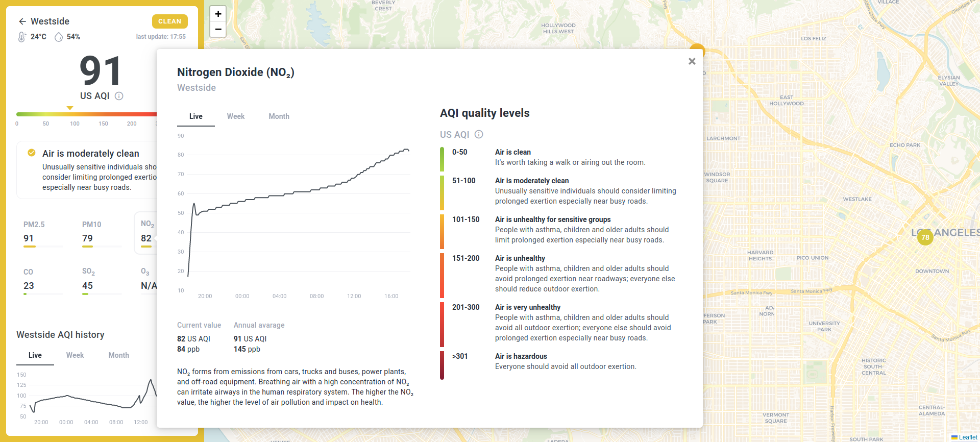Select Live tab in NO2 chart
Image resolution: width=980 pixels, height=442 pixels.
[x=195, y=116]
